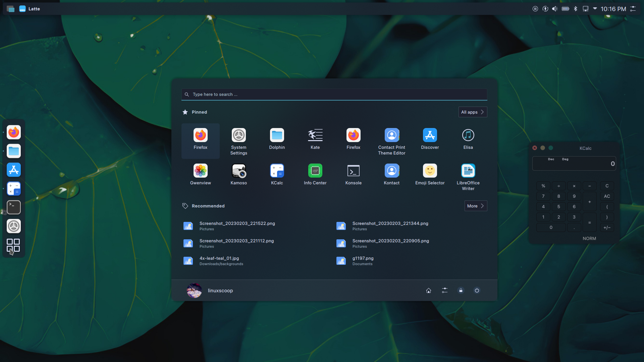Expand hidden system tray icons arrow
Viewport: 644px width, 362px height.
[x=595, y=9]
